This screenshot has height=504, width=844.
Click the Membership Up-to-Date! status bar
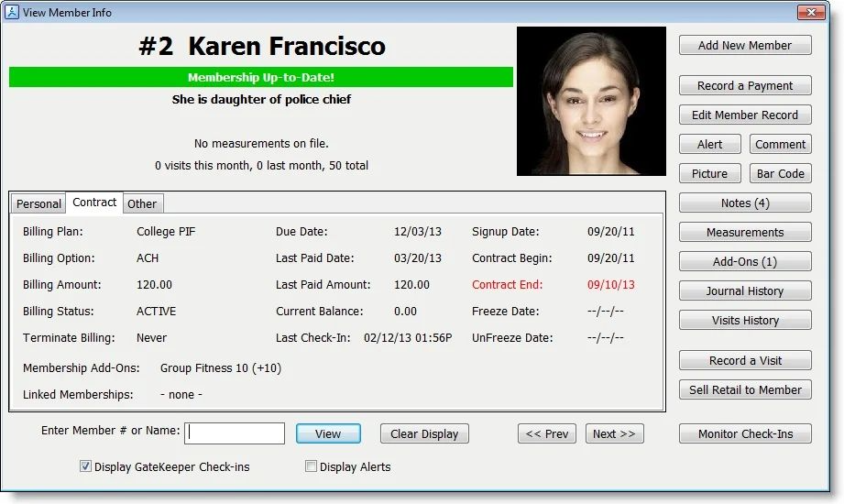261,77
